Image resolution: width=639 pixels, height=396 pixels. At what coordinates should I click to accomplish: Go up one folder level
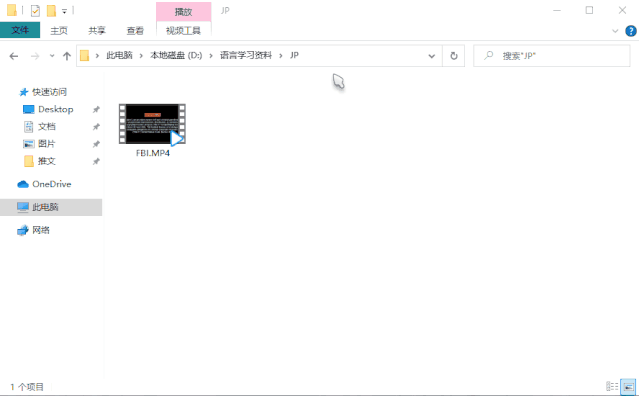pos(67,56)
